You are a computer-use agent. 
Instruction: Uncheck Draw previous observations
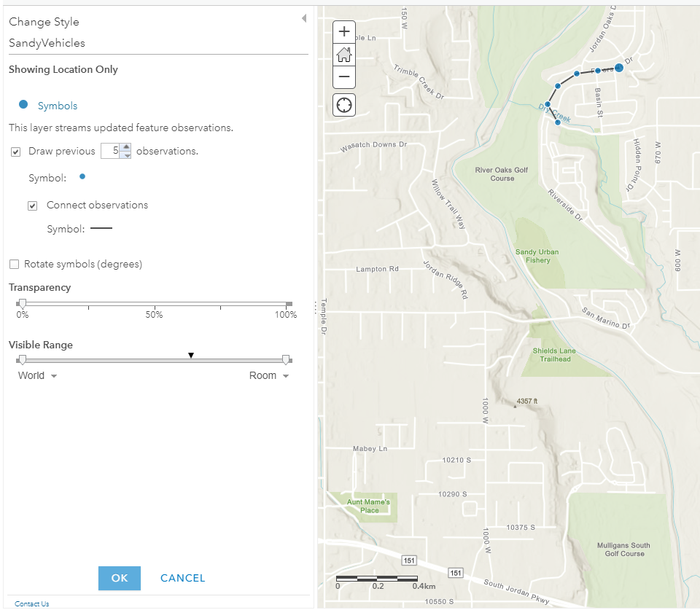coord(15,151)
